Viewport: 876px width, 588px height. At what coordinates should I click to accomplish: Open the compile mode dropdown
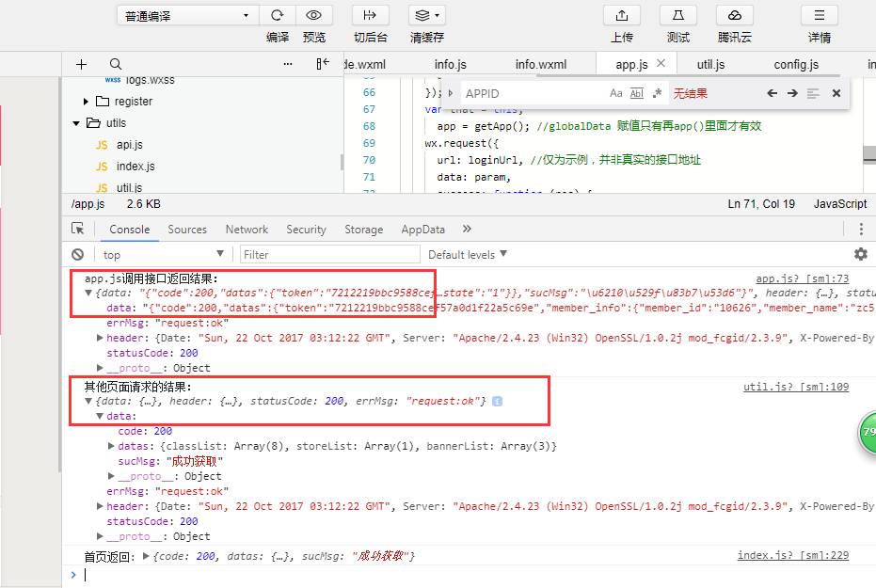(x=187, y=16)
